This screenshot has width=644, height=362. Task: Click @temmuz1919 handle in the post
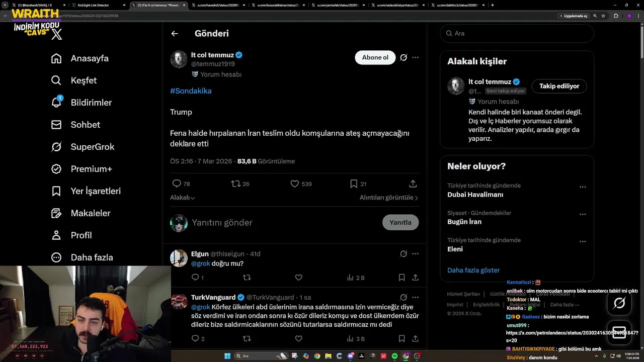[213, 64]
